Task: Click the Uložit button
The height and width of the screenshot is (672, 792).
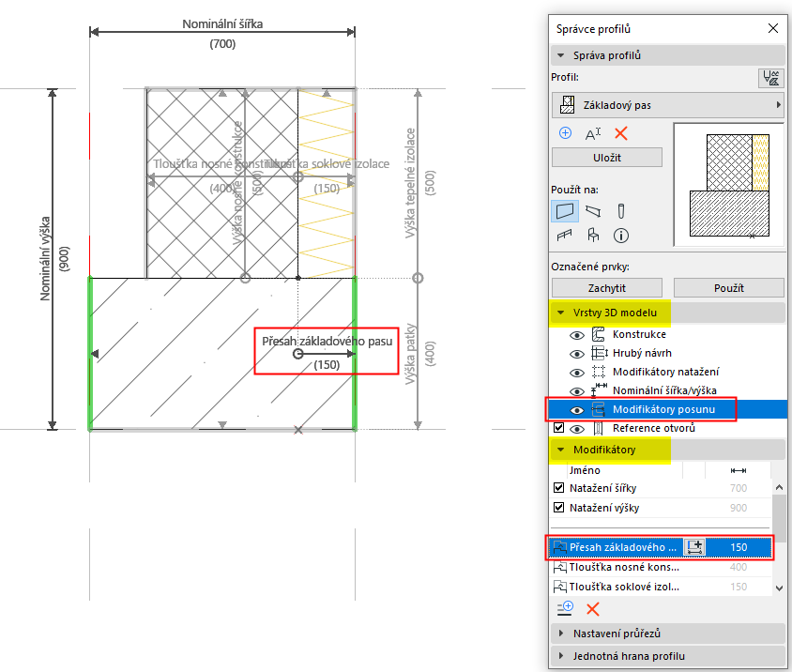Action: [606, 158]
